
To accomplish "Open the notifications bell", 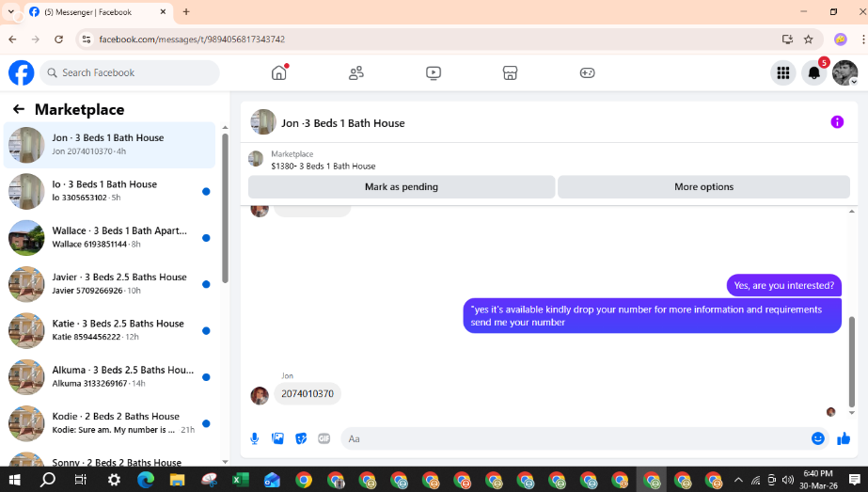I will tap(813, 72).
